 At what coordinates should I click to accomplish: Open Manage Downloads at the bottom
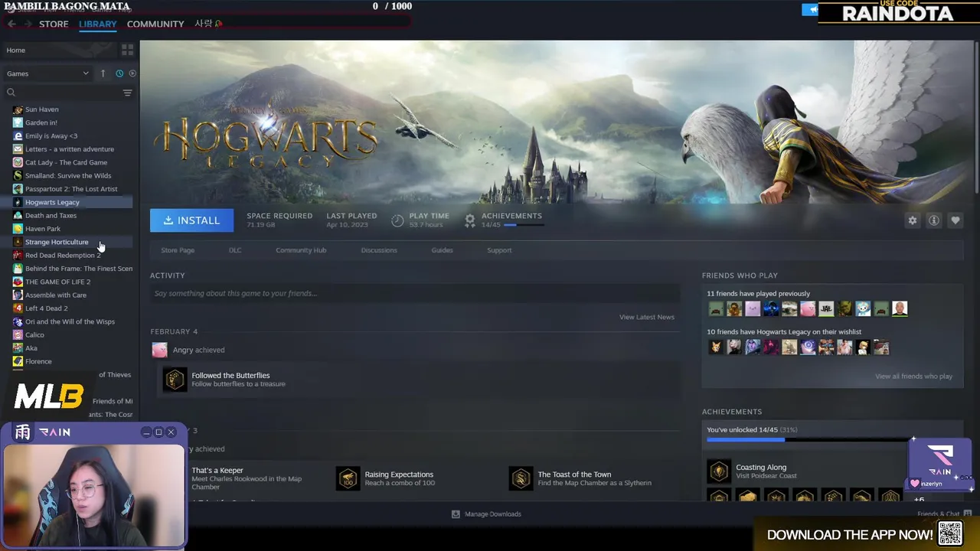pyautogui.click(x=486, y=514)
